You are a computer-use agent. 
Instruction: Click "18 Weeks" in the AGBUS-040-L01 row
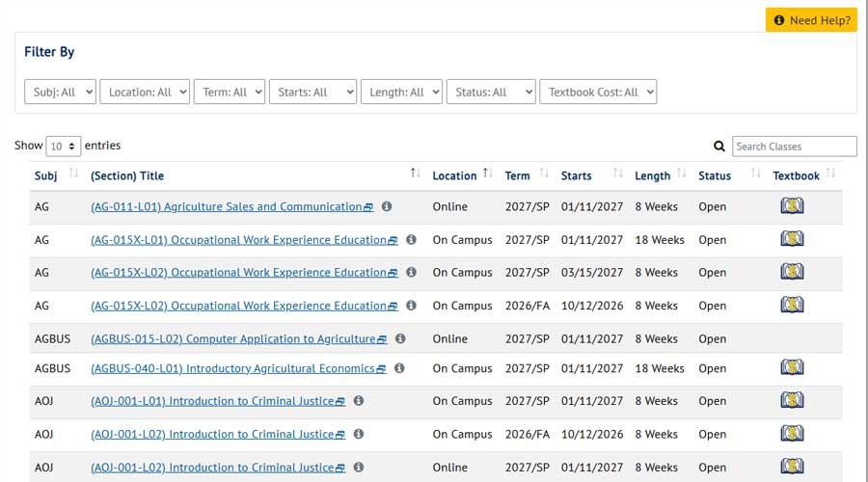[x=660, y=368]
